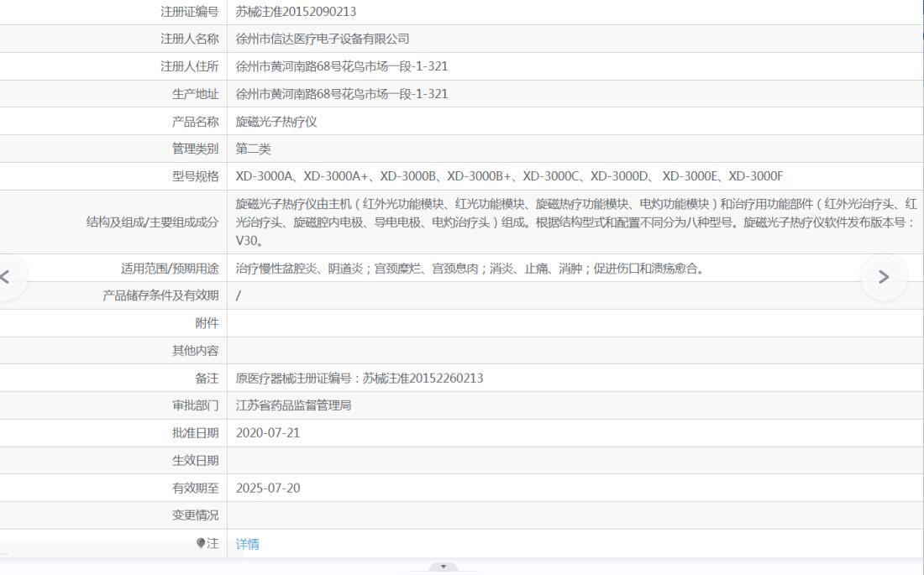
Task: Click the 备注 field label
Action: [207, 379]
